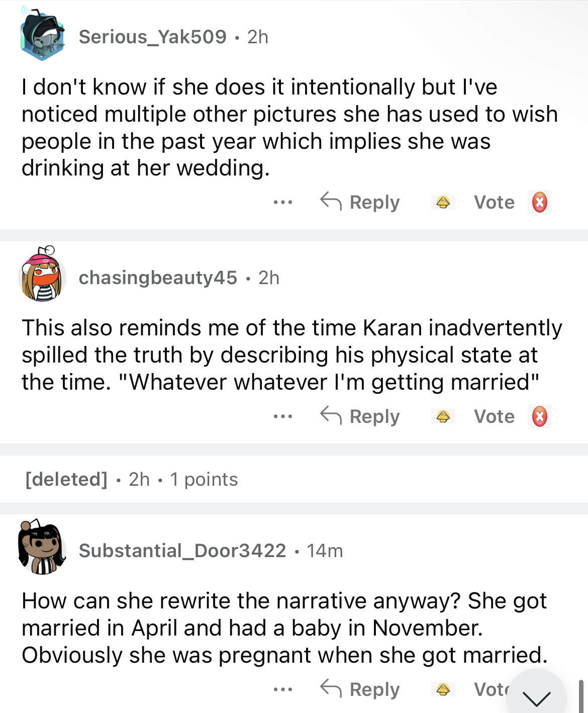Reply to chasingbeauty45's comment
This screenshot has width=588, height=713.
pos(360,417)
